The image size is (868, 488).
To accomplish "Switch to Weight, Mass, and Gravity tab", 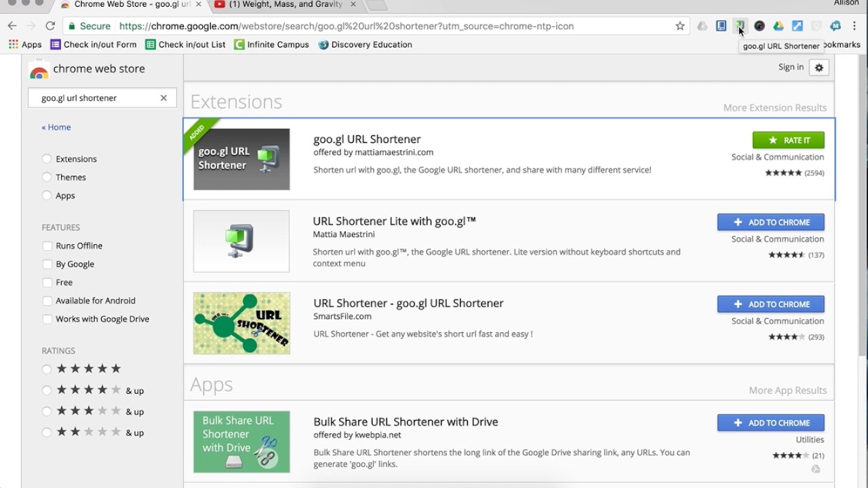I will pyautogui.click(x=285, y=5).
